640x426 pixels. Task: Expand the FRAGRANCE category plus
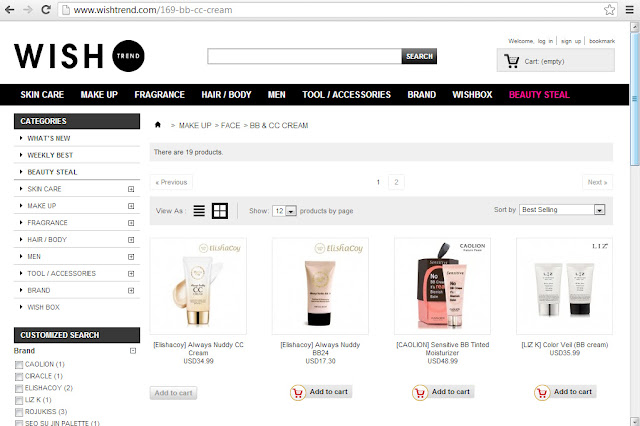click(131, 223)
